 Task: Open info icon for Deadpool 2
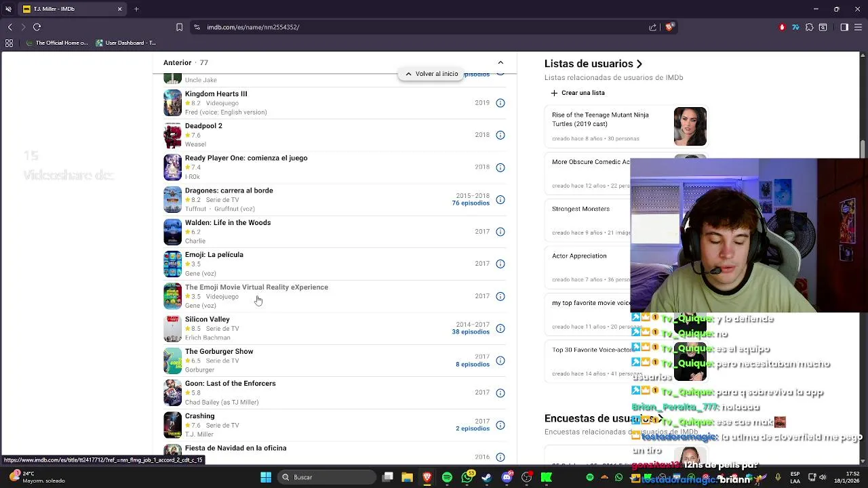click(500, 135)
